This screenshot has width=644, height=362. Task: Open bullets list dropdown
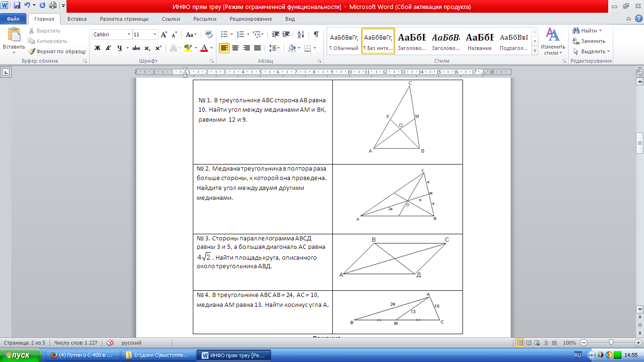[231, 34]
